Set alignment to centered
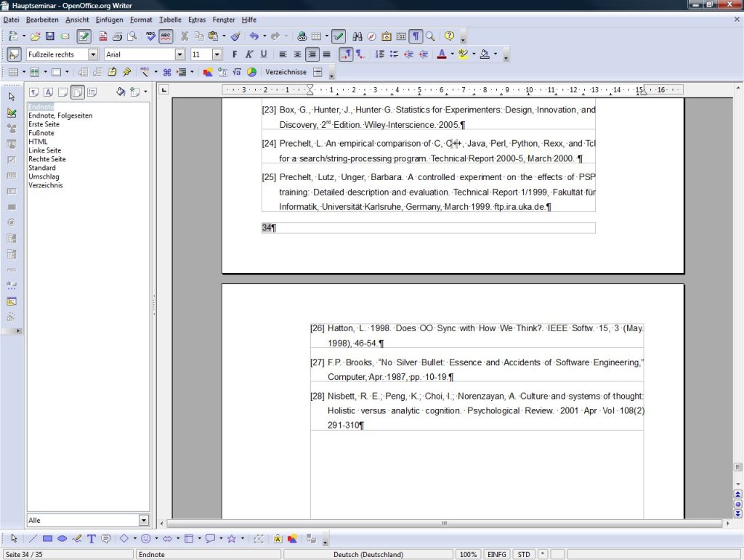 click(x=297, y=54)
